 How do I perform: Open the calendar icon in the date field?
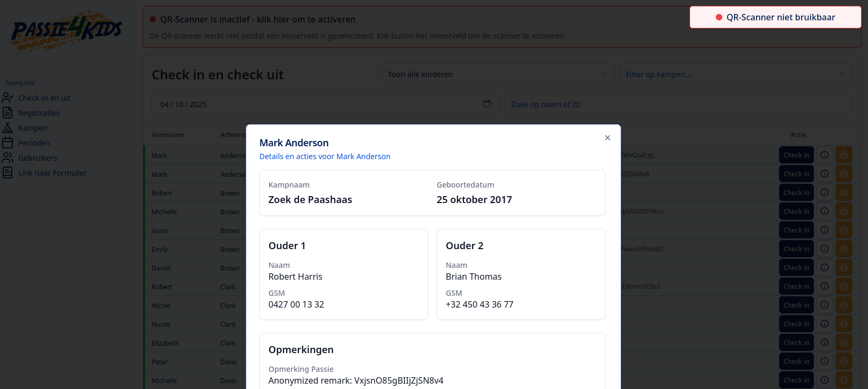coord(487,103)
